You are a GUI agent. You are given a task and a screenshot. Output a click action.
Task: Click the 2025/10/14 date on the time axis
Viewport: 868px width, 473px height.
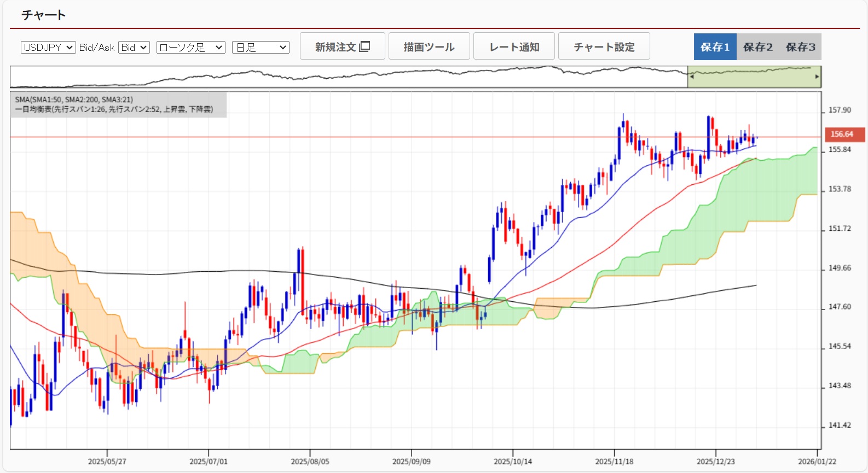click(x=513, y=462)
